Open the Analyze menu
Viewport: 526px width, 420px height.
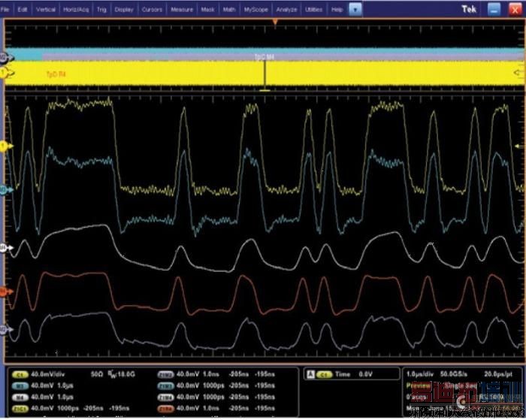[x=286, y=10]
